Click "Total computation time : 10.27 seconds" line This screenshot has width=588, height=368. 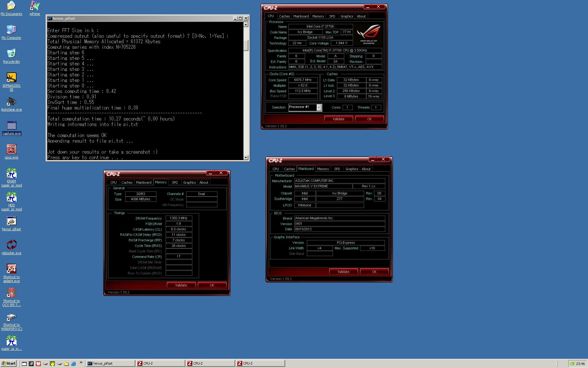[111, 119]
